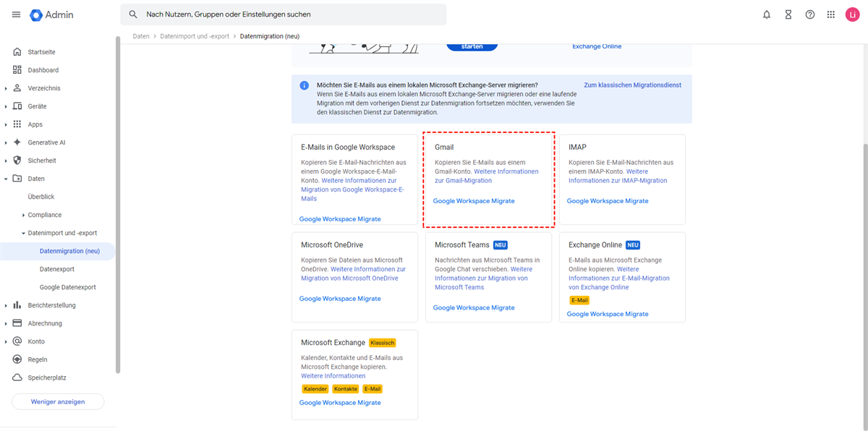Expand the Berichterstellung section arrow
The image size is (868, 431).
6,305
